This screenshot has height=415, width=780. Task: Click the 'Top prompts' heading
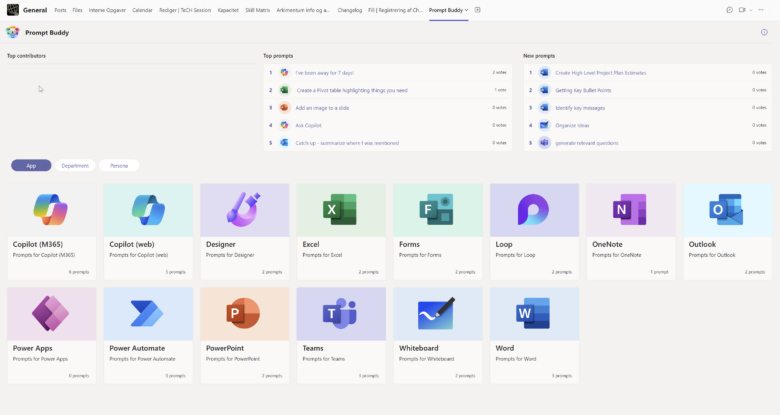(278, 56)
